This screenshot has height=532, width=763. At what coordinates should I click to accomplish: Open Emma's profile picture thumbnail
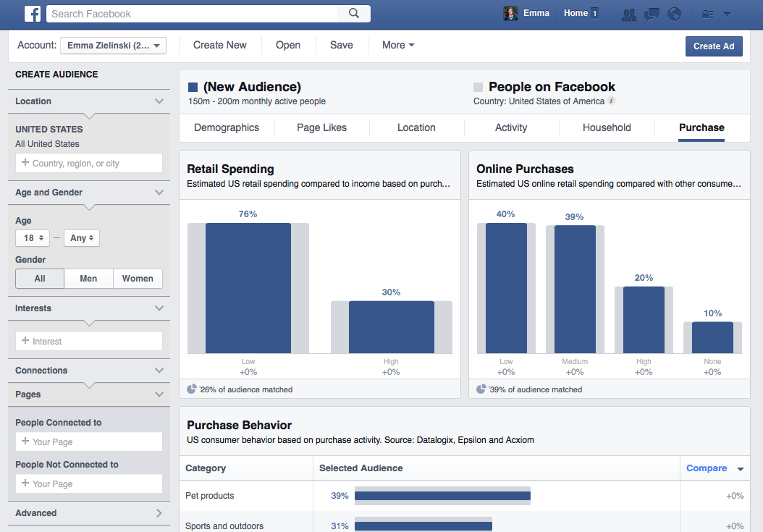510,13
